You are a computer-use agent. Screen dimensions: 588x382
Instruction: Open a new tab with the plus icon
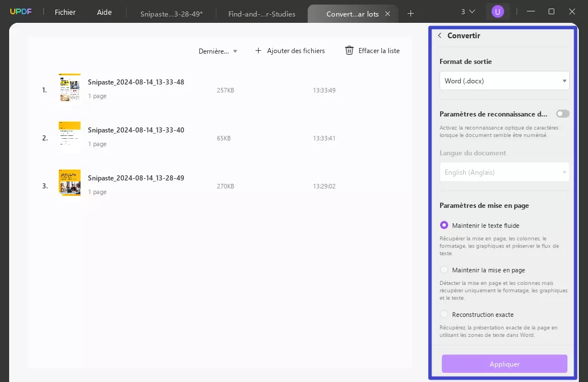tap(410, 12)
